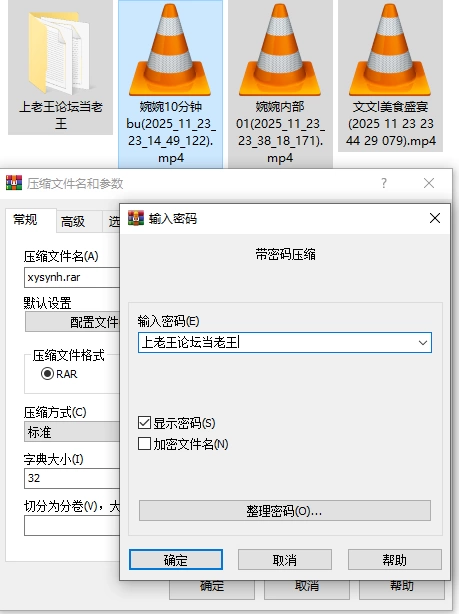The image size is (459, 614).
Task: Expand the password field dropdown arrow
Action: click(x=423, y=343)
